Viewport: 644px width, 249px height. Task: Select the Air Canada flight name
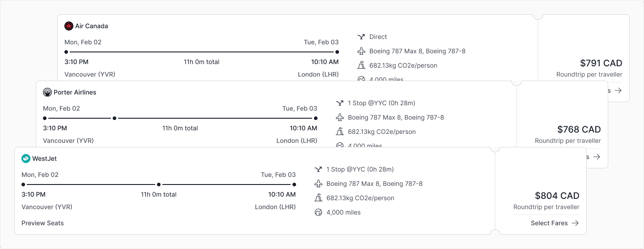[91, 26]
